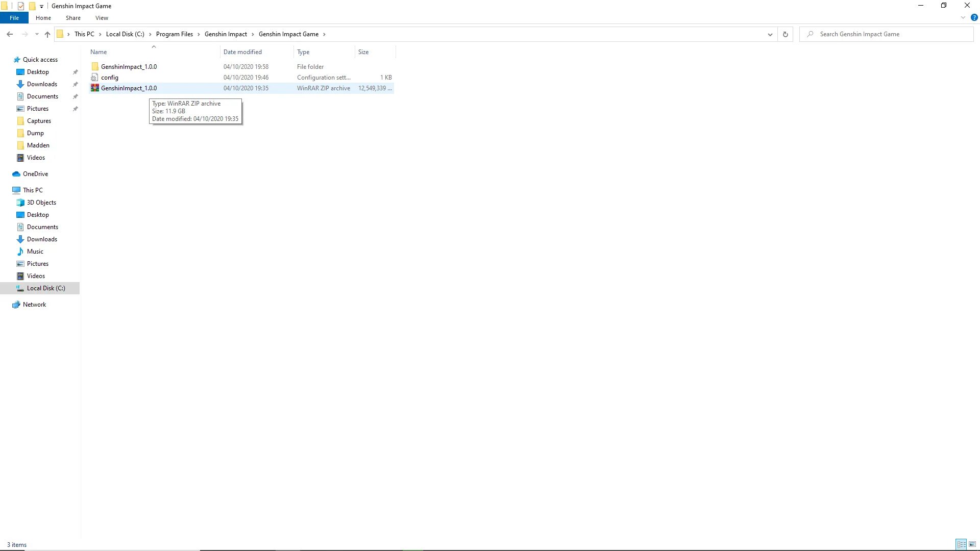Expand breadcrumb arrow after This PC
Image resolution: width=980 pixels, height=551 pixels.
100,34
